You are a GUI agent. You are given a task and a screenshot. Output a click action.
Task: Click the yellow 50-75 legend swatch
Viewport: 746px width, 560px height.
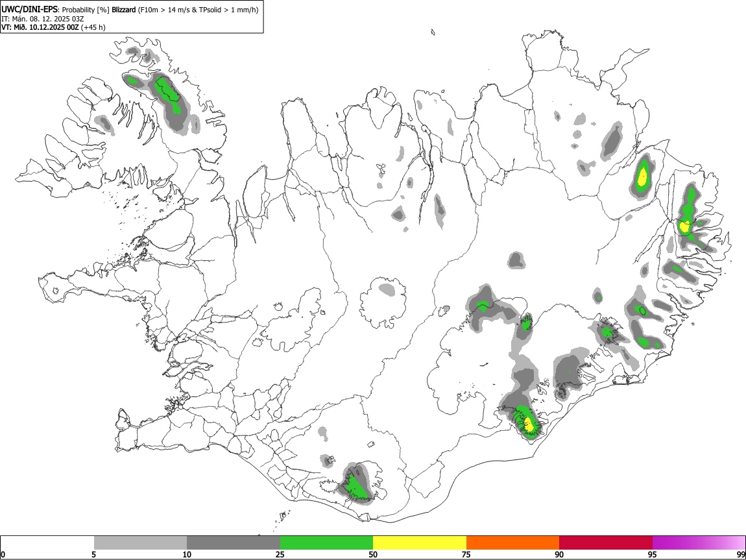pos(420,542)
